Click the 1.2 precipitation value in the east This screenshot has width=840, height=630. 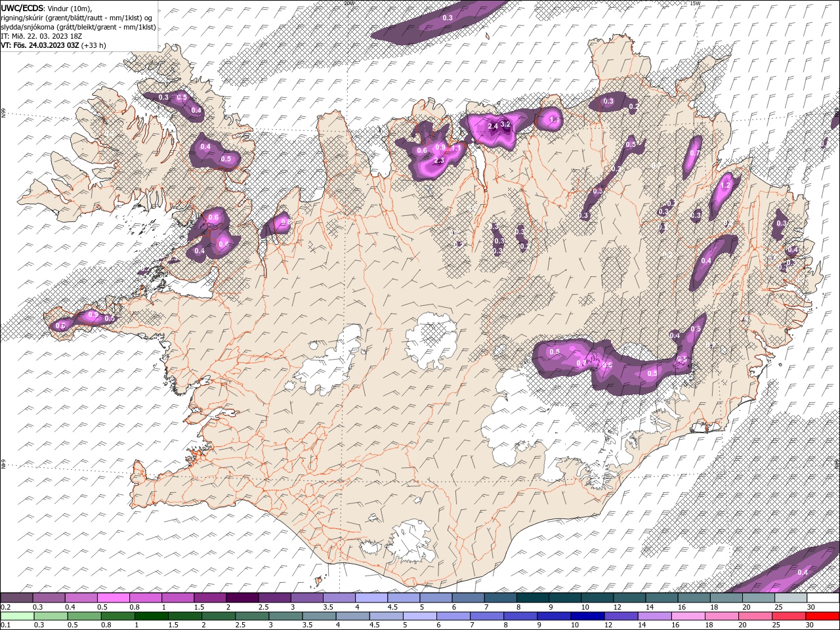tap(725, 186)
